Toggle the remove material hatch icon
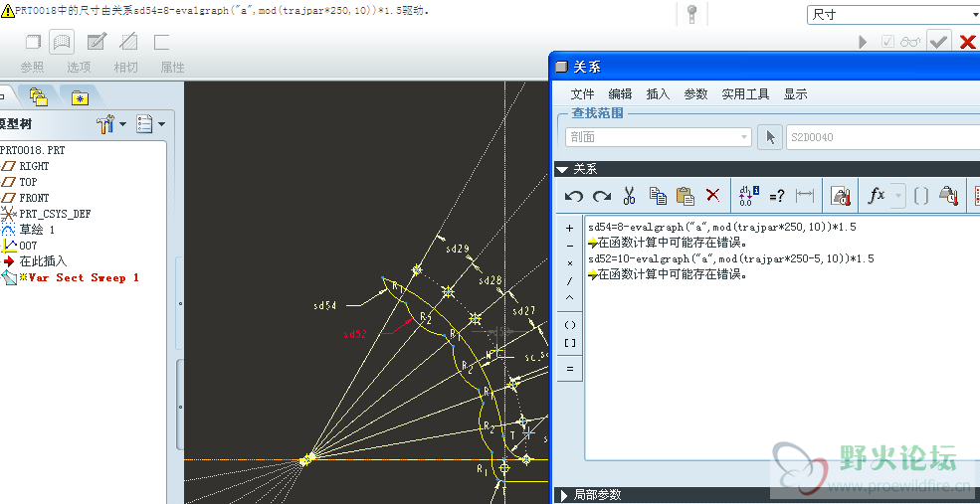 tap(128, 42)
